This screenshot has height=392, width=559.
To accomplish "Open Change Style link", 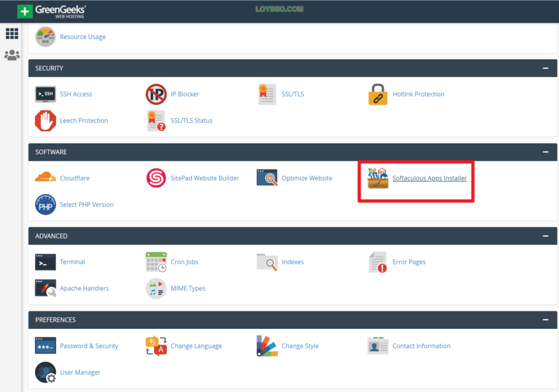I will [300, 346].
